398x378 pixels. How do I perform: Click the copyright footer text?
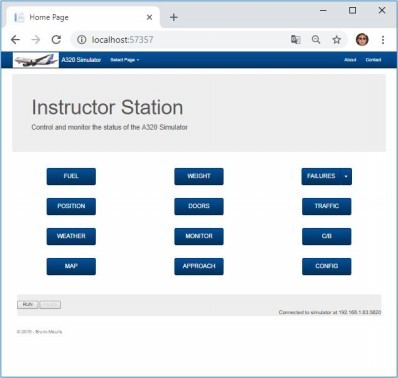point(39,332)
